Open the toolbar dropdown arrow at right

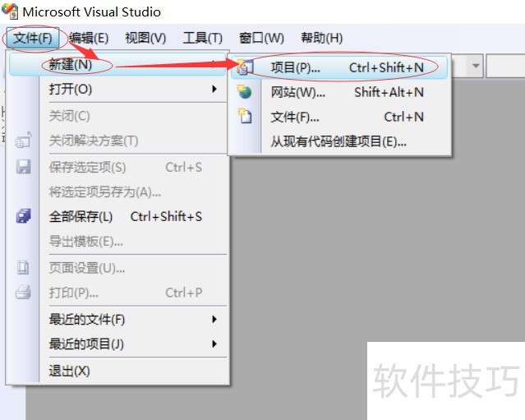476,66
